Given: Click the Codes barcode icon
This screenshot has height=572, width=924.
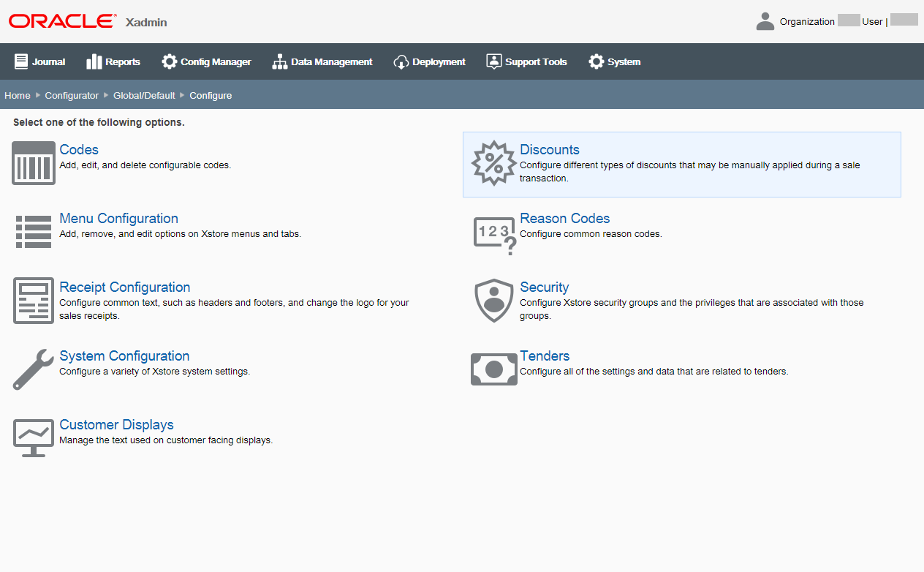Looking at the screenshot, I should point(33,162).
